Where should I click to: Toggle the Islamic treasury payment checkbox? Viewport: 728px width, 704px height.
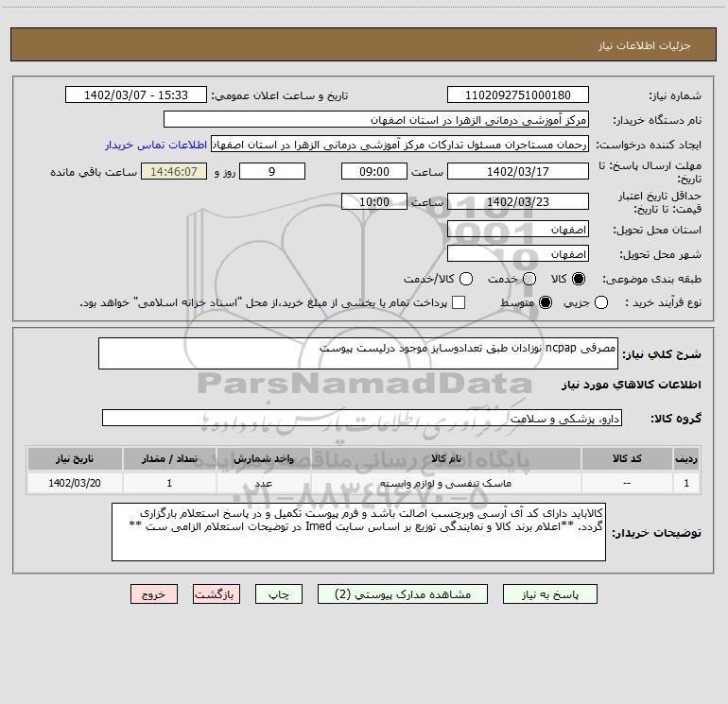[459, 302]
